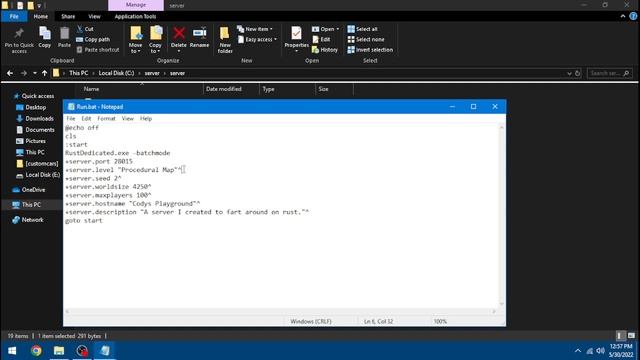The width and height of the screenshot is (640, 360).
Task: Open Notepad's File menu
Action: click(x=71, y=118)
